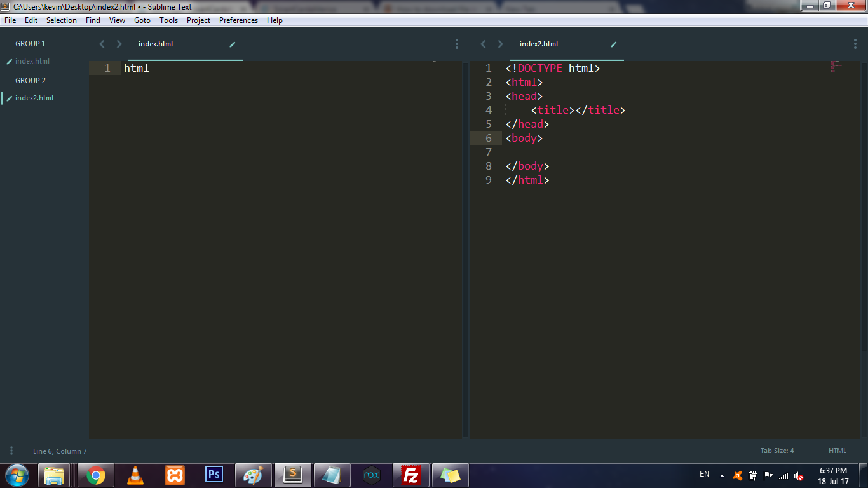Viewport: 868px width, 488px height.
Task: Click the 'html' text in the left editor
Action: [137, 68]
